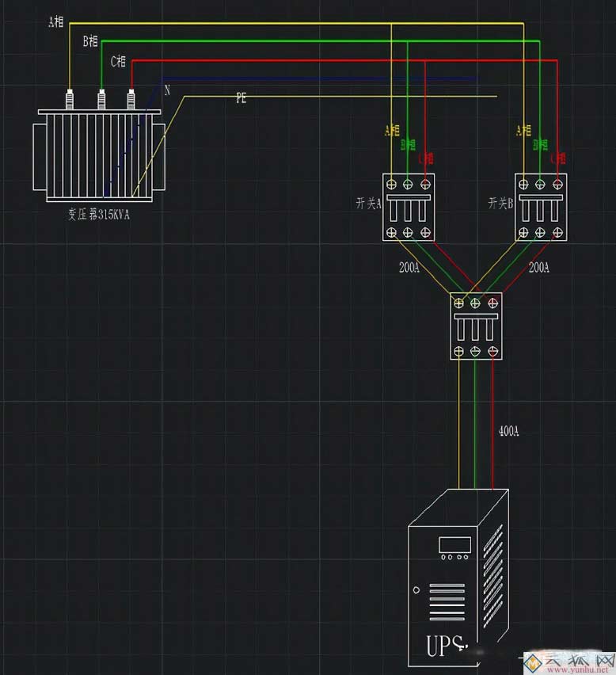This screenshot has width=616, height=675.
Task: Click switch A's top red-wire input terminal
Action: pyautogui.click(x=425, y=185)
